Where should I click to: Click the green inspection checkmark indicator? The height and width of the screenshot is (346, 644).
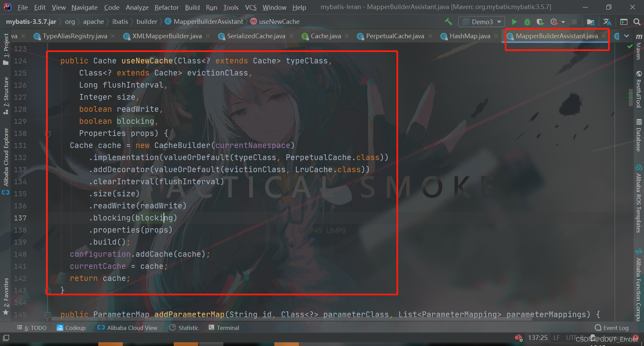pos(630,46)
